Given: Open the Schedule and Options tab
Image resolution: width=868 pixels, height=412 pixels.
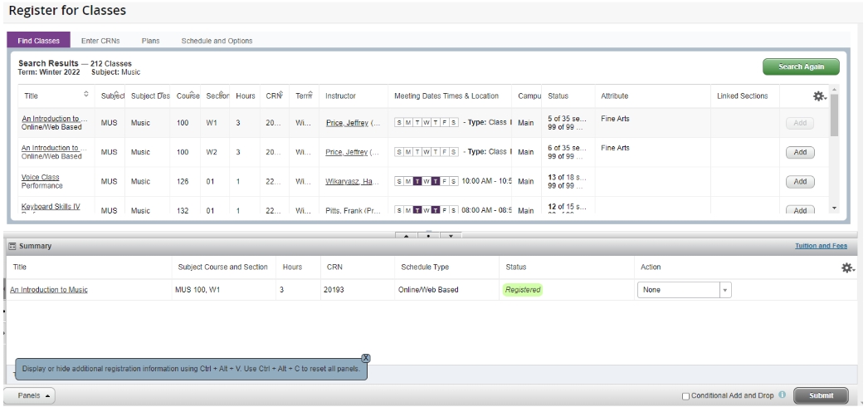Looking at the screenshot, I should [x=217, y=41].
